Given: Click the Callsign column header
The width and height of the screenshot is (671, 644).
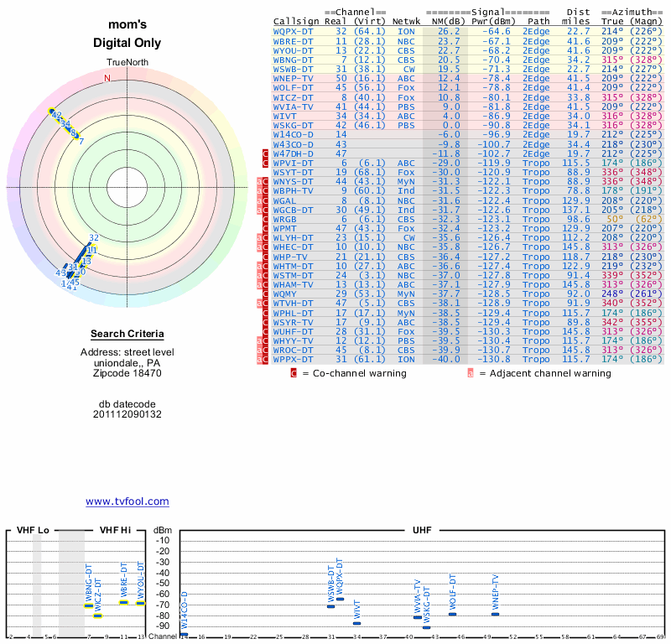Looking at the screenshot, I should (x=296, y=21).
